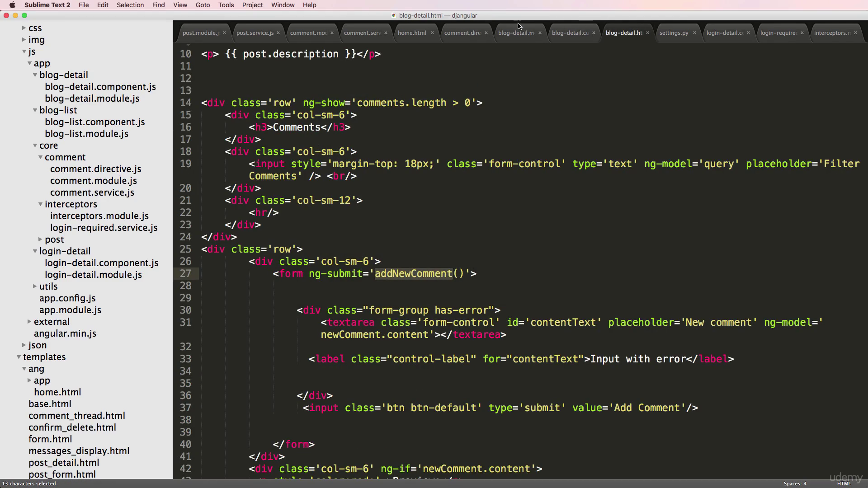Open app.config.js in sidebar
The width and height of the screenshot is (868, 488).
(x=67, y=298)
